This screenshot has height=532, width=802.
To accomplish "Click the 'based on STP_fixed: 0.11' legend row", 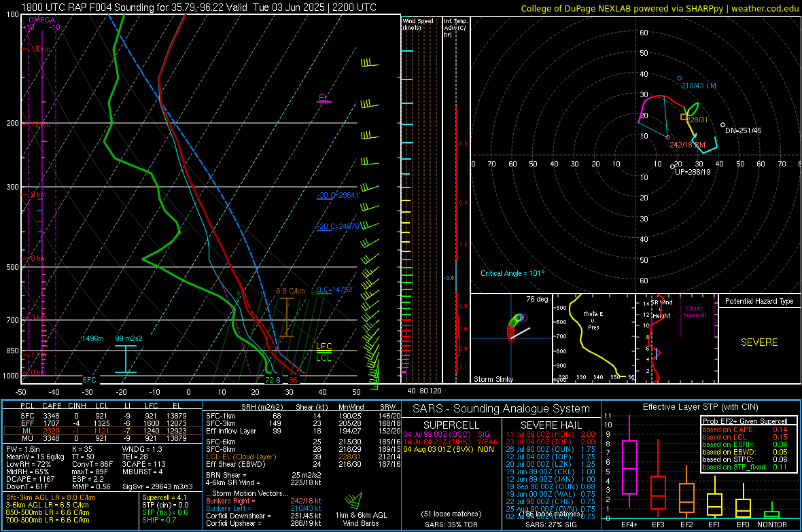I will tap(745, 467).
